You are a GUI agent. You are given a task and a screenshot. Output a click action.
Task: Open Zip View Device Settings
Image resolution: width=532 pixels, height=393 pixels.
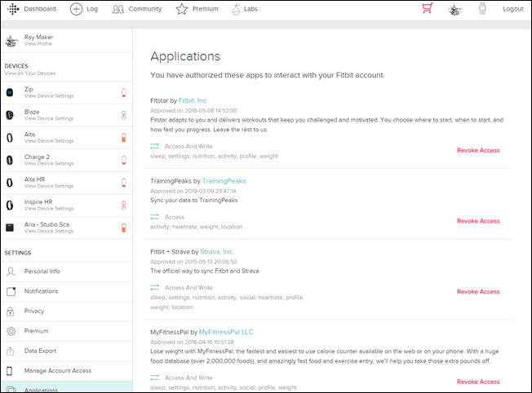pos(49,96)
